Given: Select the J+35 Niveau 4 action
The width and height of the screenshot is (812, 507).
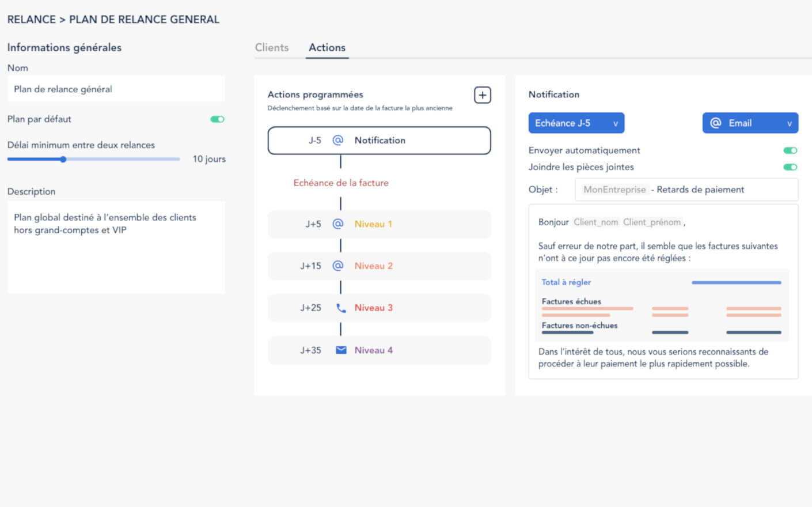Looking at the screenshot, I should pos(380,350).
